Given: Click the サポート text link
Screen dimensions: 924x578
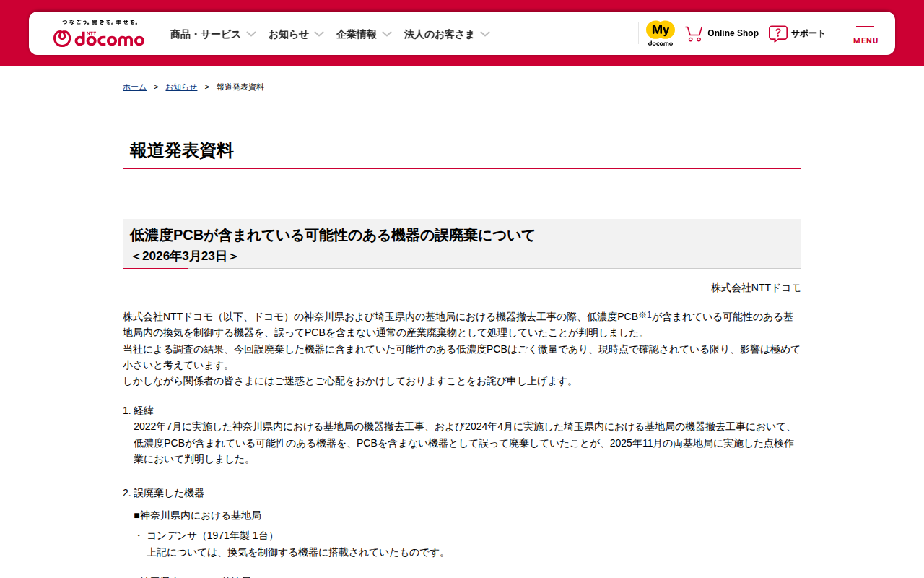Looking at the screenshot, I should (808, 33).
